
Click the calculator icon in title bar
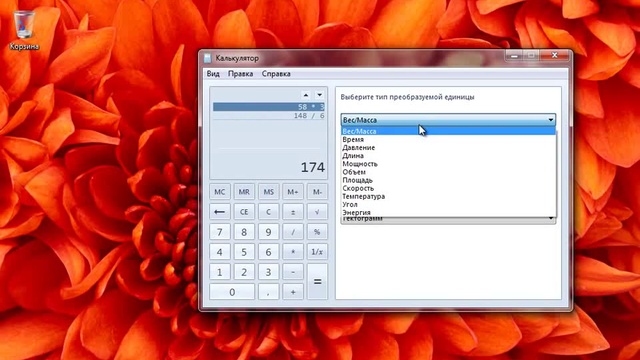pos(208,58)
